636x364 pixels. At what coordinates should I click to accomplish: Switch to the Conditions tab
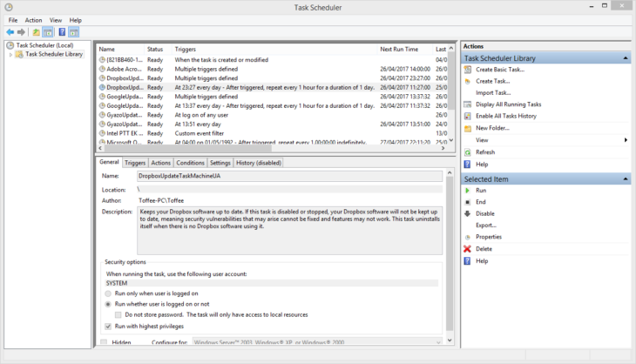click(190, 163)
